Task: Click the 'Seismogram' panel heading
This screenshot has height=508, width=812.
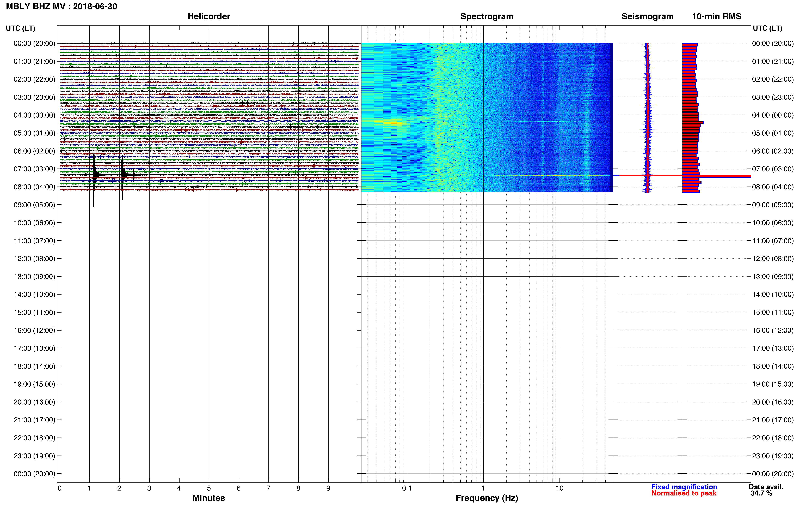Action: (648, 16)
